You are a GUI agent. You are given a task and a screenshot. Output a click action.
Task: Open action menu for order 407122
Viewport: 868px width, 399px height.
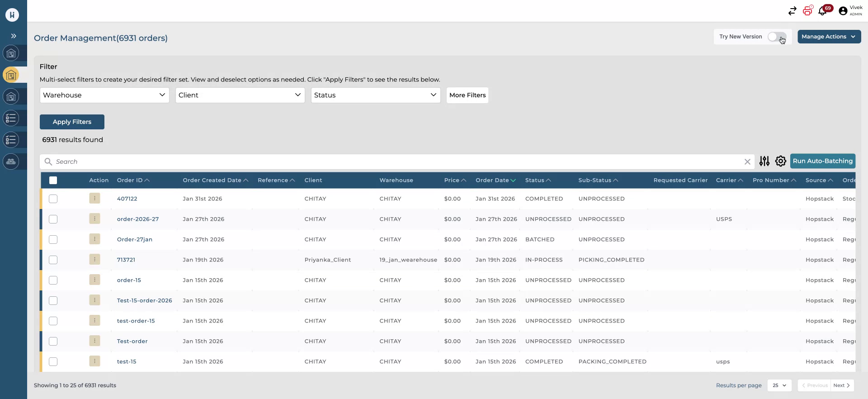(94, 198)
